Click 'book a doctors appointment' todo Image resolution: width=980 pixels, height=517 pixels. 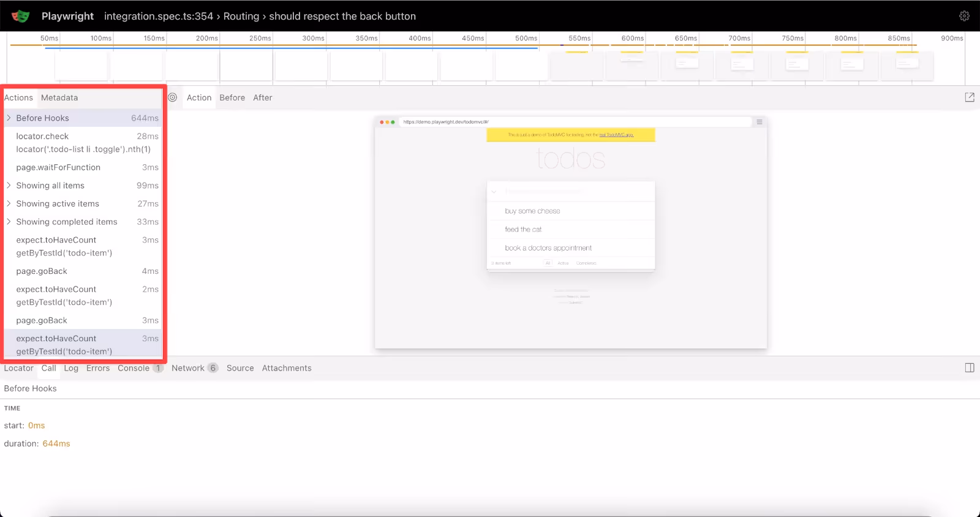[x=548, y=248]
